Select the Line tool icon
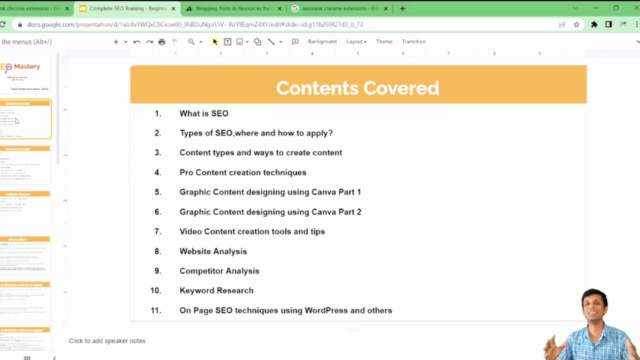Viewport: 640px width, 360px height. (271, 42)
